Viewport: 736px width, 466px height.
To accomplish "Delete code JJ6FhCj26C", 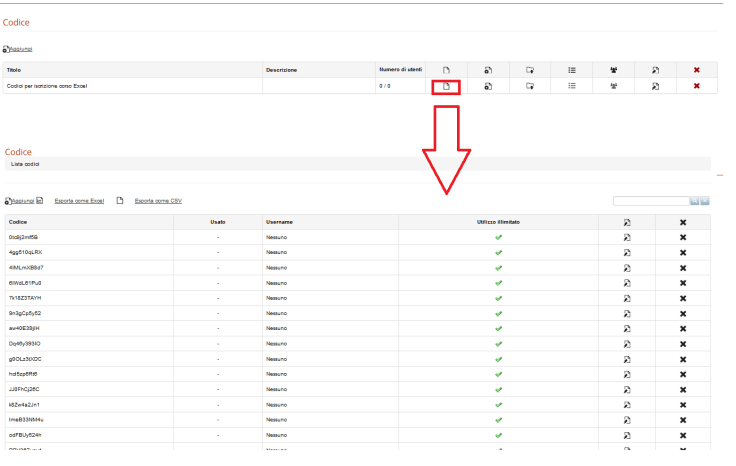I will tap(683, 389).
